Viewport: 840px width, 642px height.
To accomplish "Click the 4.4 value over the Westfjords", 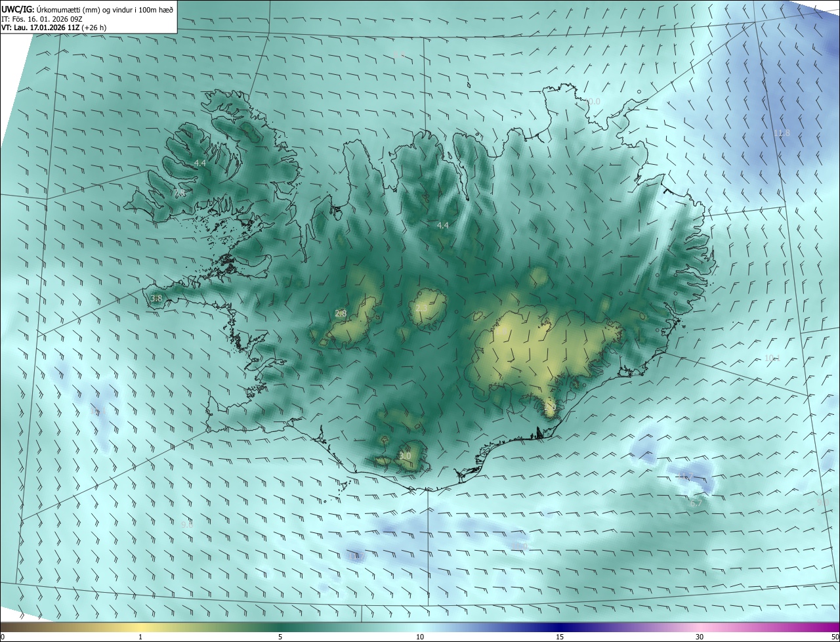I will click(x=200, y=163).
